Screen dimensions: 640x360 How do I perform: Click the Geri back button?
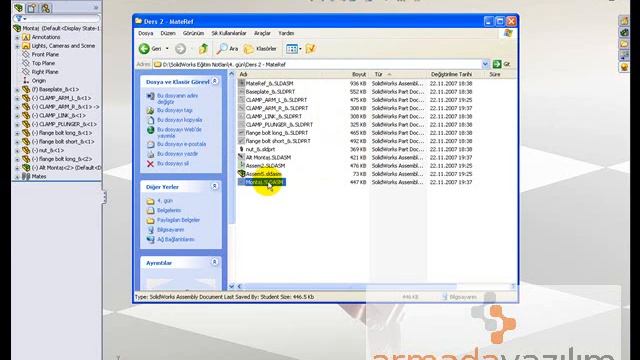(x=150, y=49)
